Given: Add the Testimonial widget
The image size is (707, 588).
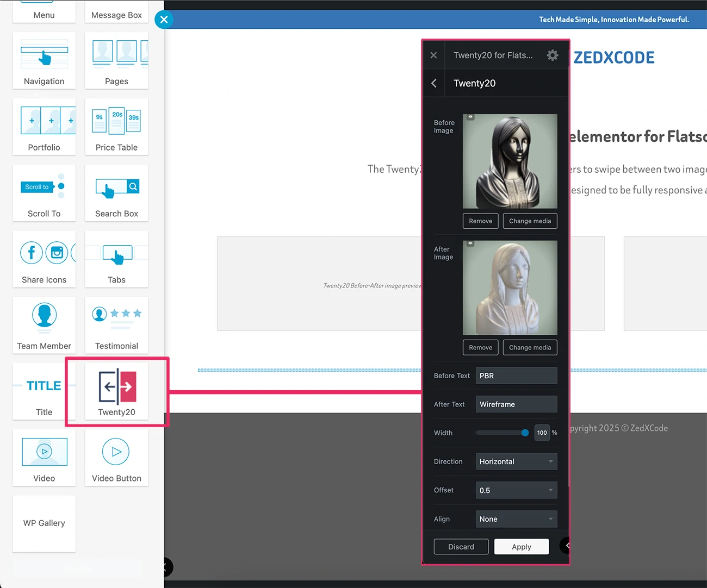Looking at the screenshot, I should [116, 325].
